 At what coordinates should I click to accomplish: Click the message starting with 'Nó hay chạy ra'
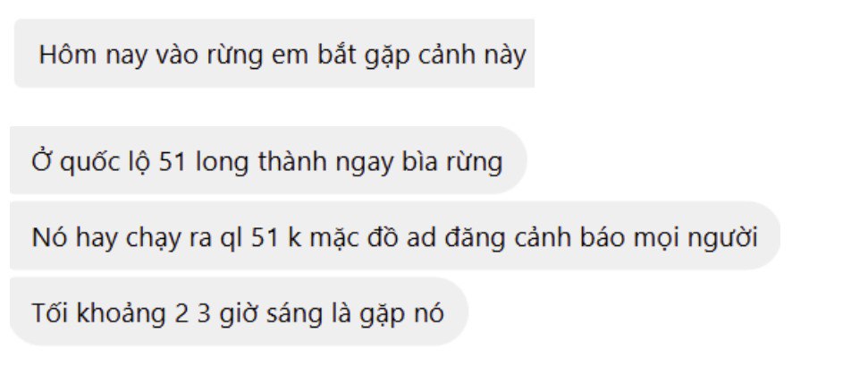(x=395, y=235)
